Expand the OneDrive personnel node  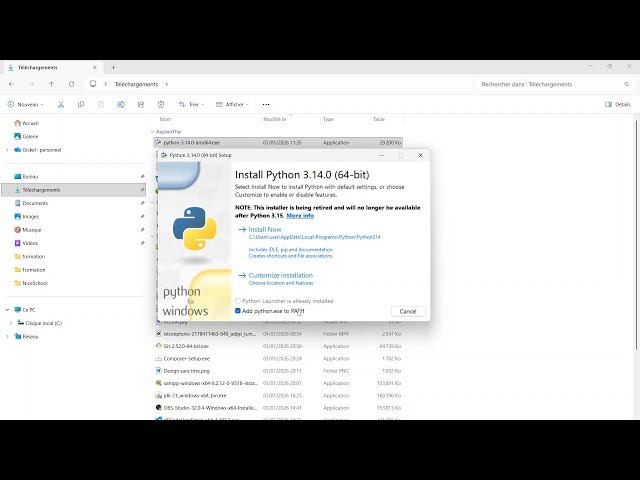pos(7,150)
